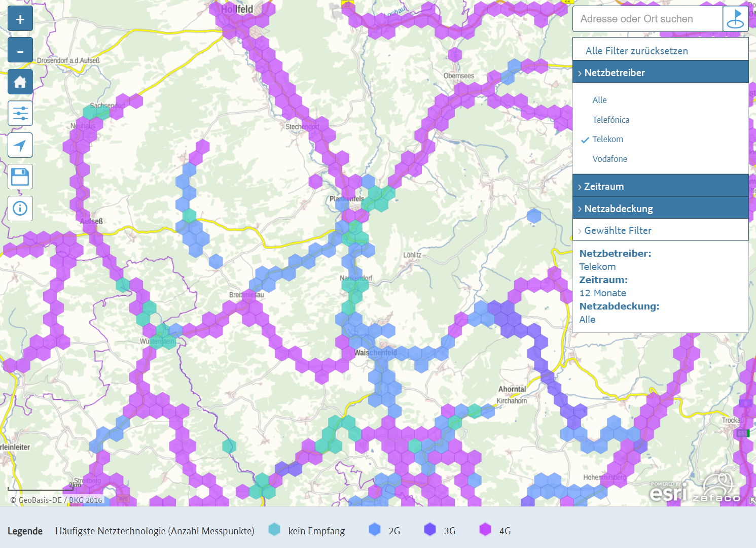Expand the Netzabdeckung section
The image size is (756, 548).
[660, 208]
